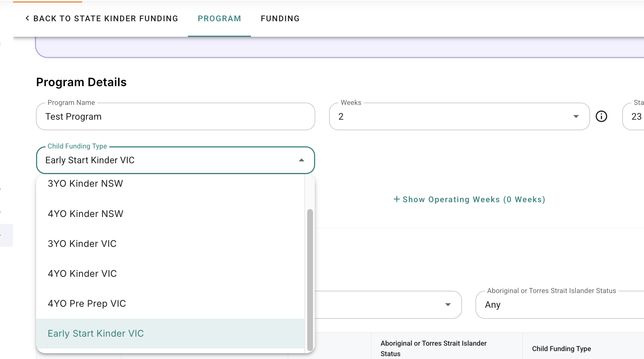
Task: Open Aboriginal or Torres Strait Islander Status selector
Action: 560,305
